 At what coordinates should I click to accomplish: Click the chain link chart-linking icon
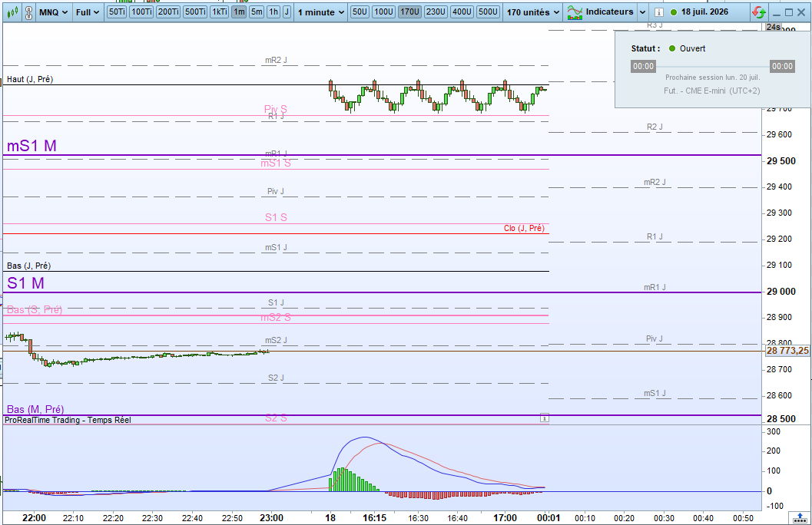[x=29, y=12]
